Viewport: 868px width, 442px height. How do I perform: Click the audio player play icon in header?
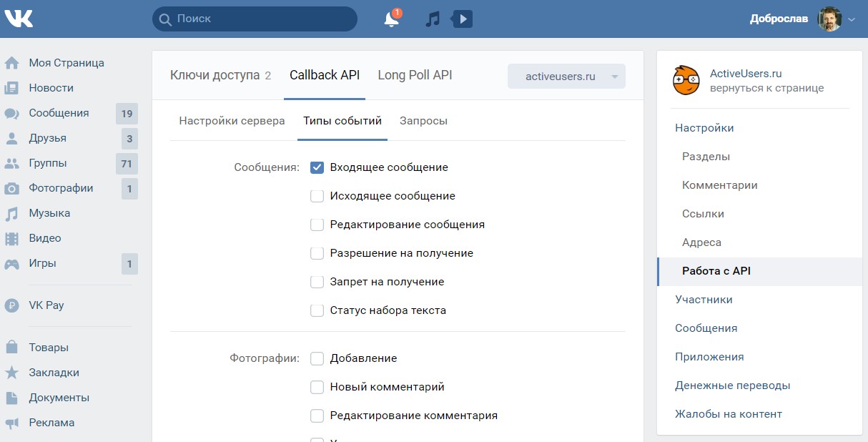[x=462, y=19]
